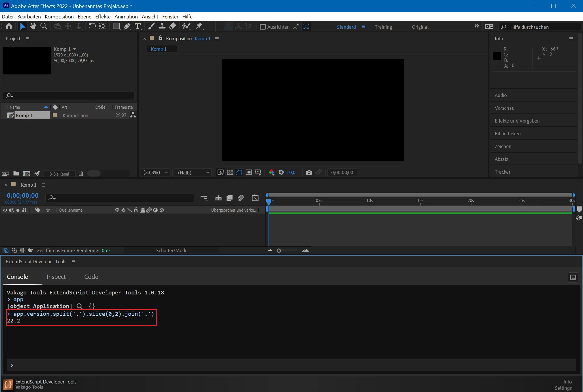
Task: Open the (33,3%) zoom dropdown
Action: (156, 172)
